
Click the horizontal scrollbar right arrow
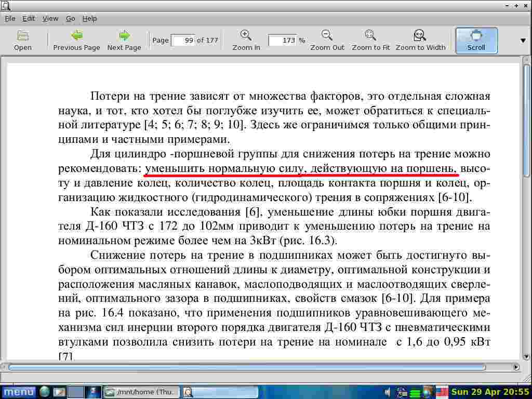tap(516, 367)
